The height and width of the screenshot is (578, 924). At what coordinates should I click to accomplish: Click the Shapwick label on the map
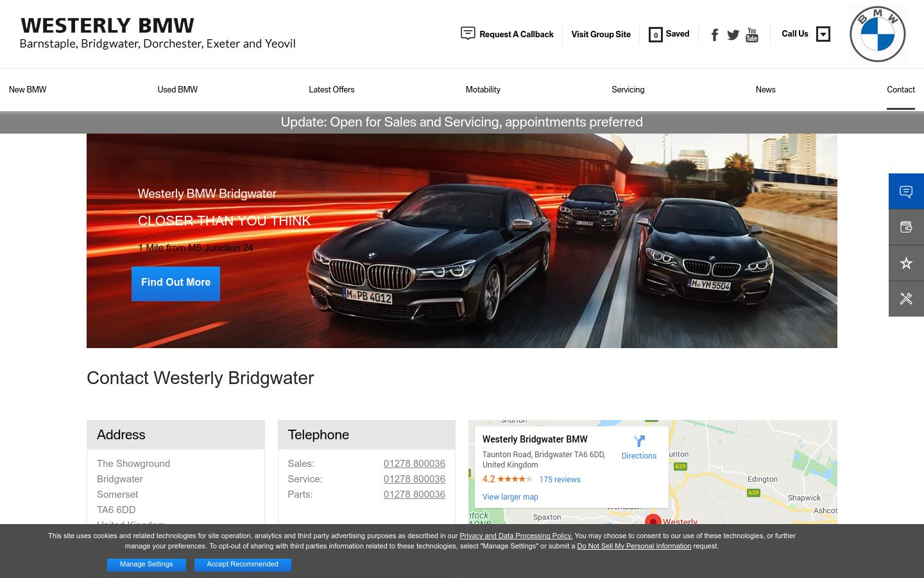click(x=804, y=498)
